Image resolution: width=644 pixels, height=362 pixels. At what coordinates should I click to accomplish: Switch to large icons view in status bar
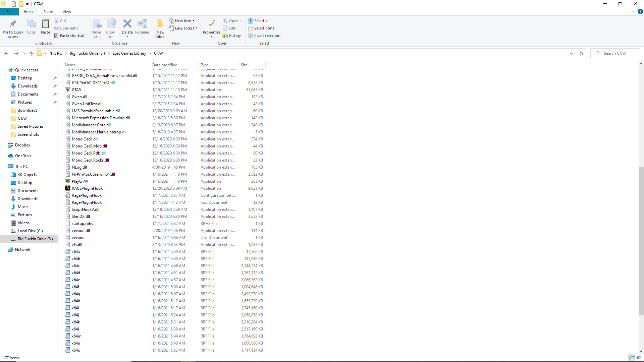[639, 358]
